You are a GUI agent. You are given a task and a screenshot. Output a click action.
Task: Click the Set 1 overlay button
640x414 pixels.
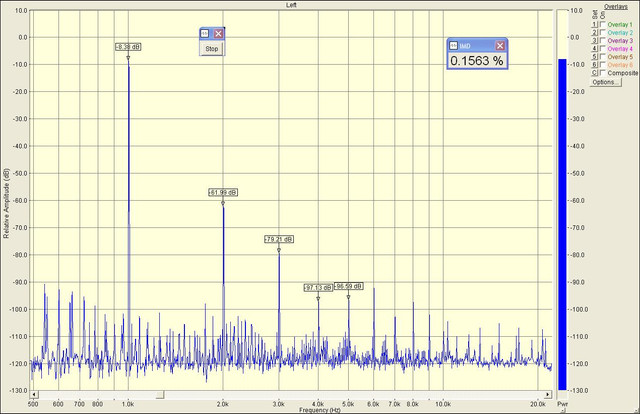595,24
